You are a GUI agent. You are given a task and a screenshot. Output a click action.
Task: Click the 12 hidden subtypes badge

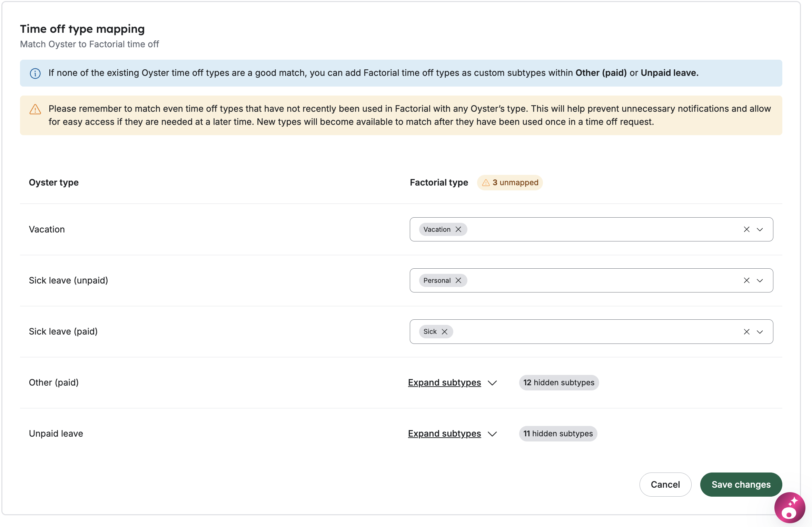pyautogui.click(x=559, y=382)
